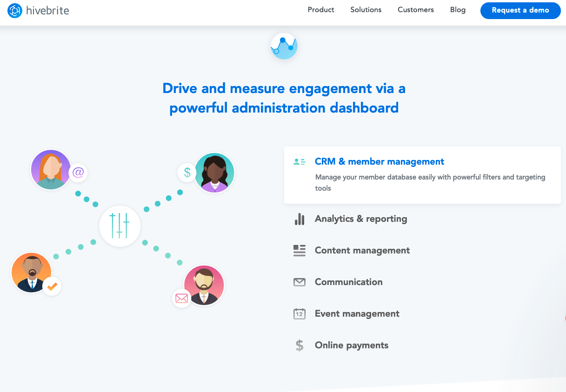
Task: Click the Event management calendar icon
Action: (299, 314)
